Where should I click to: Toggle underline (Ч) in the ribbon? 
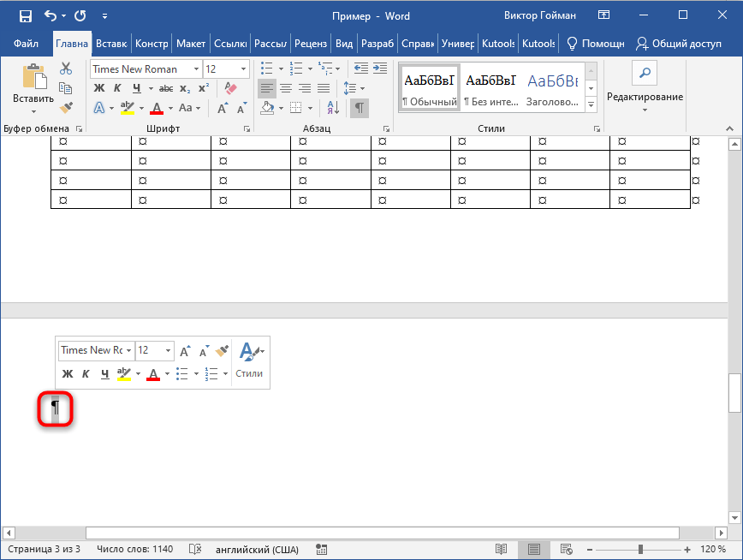137,88
